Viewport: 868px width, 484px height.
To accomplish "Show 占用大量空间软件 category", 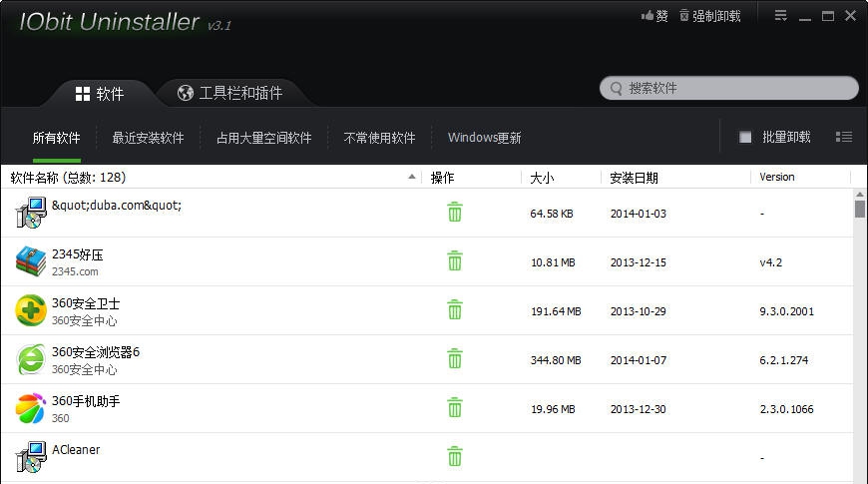I will point(264,138).
